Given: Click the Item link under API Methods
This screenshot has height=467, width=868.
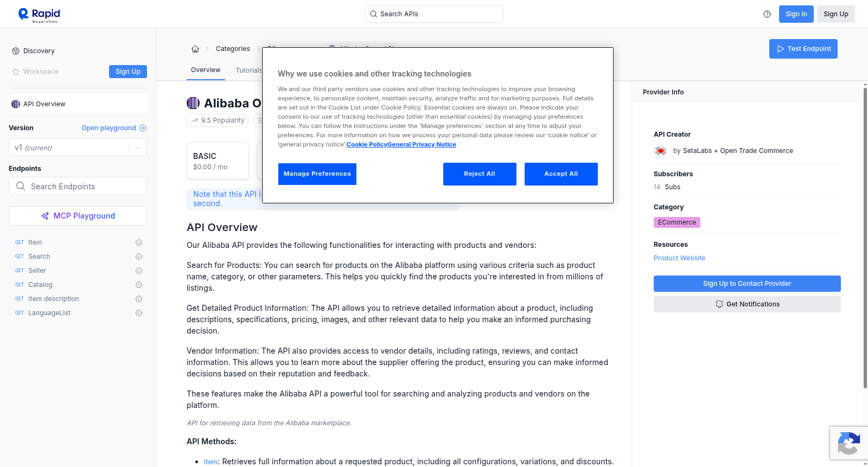Looking at the screenshot, I should [x=210, y=462].
